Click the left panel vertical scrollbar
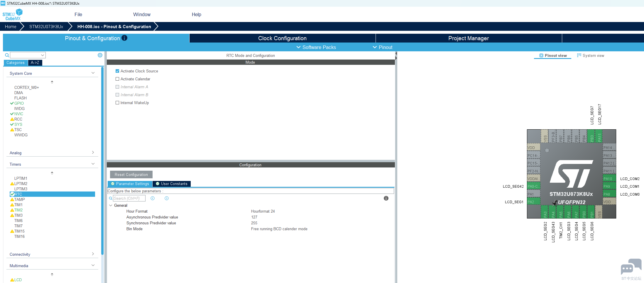The width and height of the screenshot is (644, 283). point(102,161)
